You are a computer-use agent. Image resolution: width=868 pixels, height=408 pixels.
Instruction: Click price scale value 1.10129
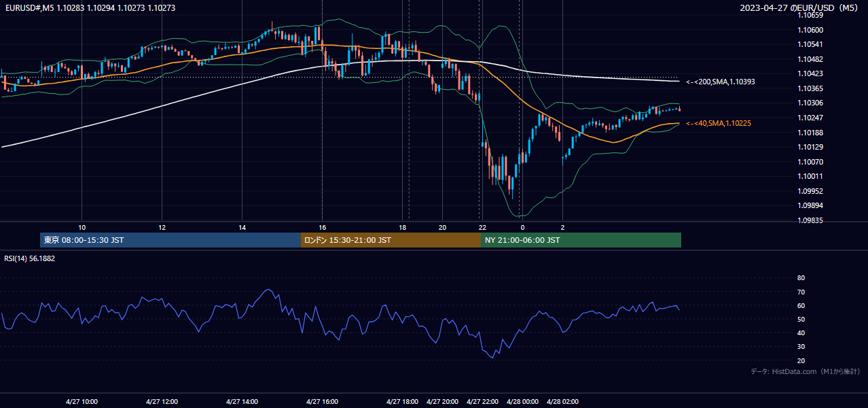tap(810, 147)
